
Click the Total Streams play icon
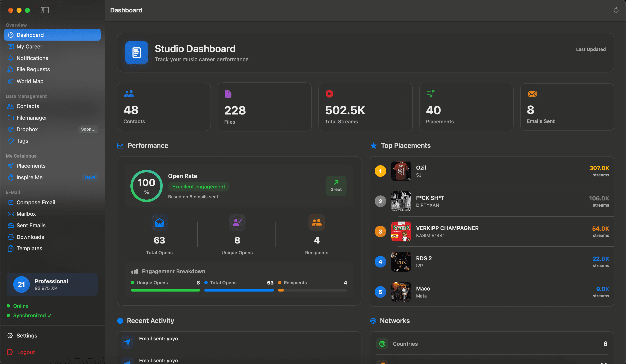(329, 94)
